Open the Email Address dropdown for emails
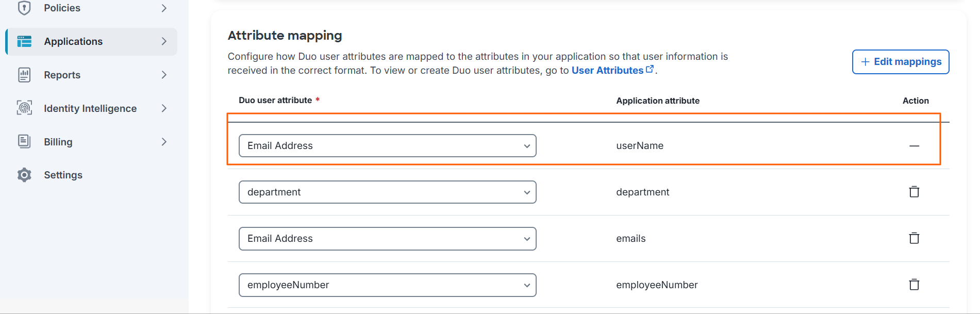 pos(388,239)
